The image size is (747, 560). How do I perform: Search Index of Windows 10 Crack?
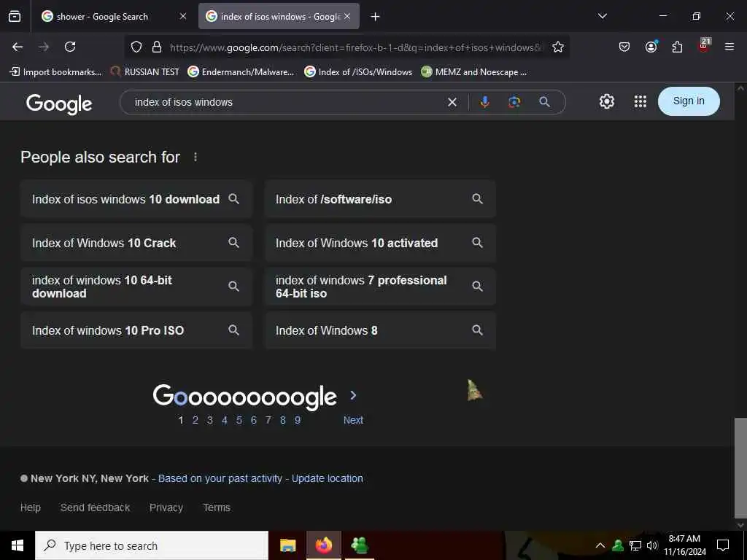tap(136, 243)
